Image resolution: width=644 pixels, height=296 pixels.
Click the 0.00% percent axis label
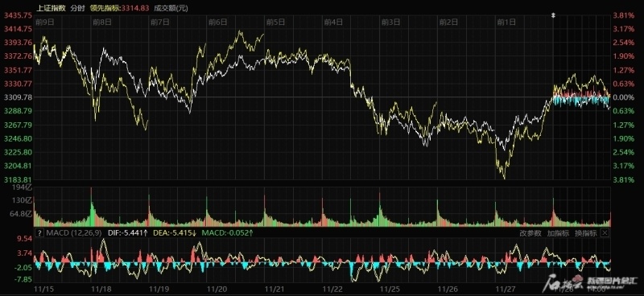pyautogui.click(x=623, y=97)
